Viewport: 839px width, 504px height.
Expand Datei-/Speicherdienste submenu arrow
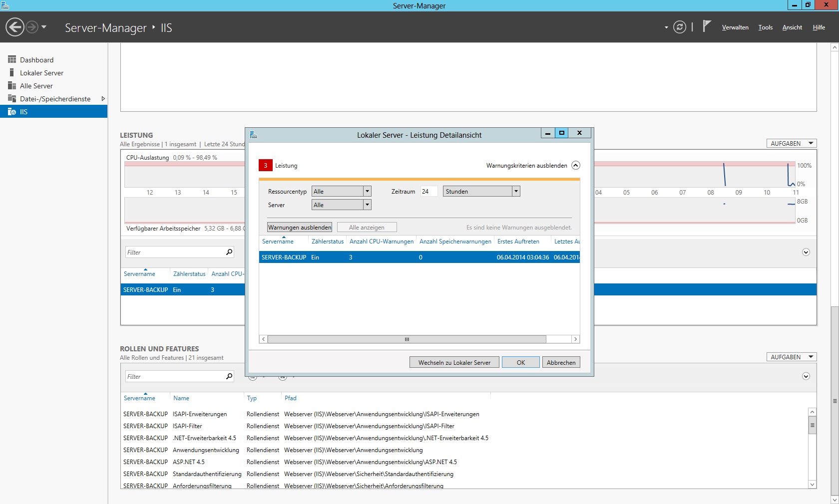(x=103, y=99)
